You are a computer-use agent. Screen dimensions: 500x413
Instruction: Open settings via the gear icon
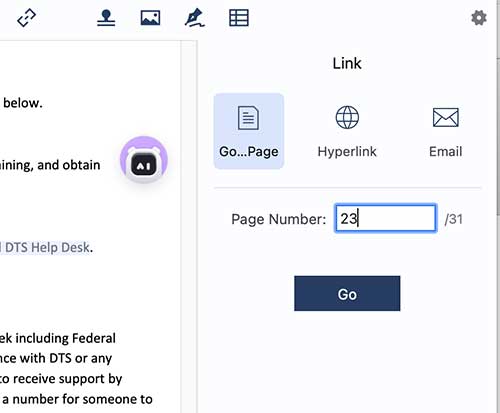tap(479, 18)
